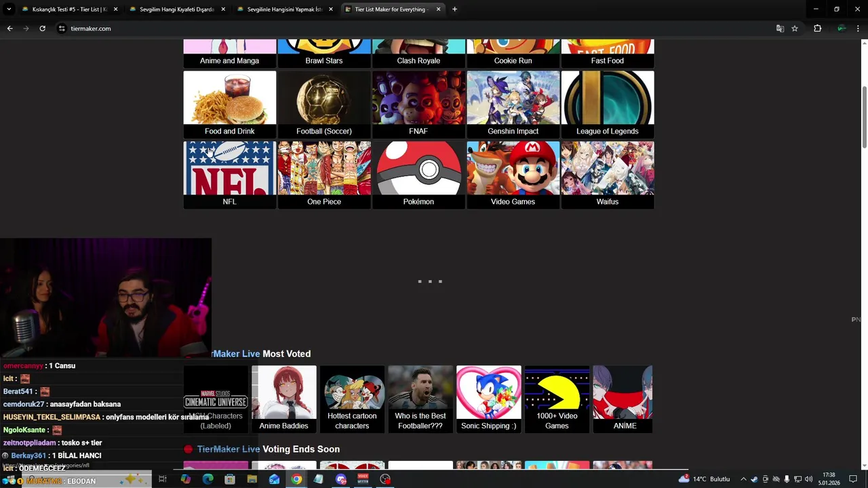The image size is (868, 488).
Task: Open the site information icon beside tiermaker.com
Action: coord(62,28)
